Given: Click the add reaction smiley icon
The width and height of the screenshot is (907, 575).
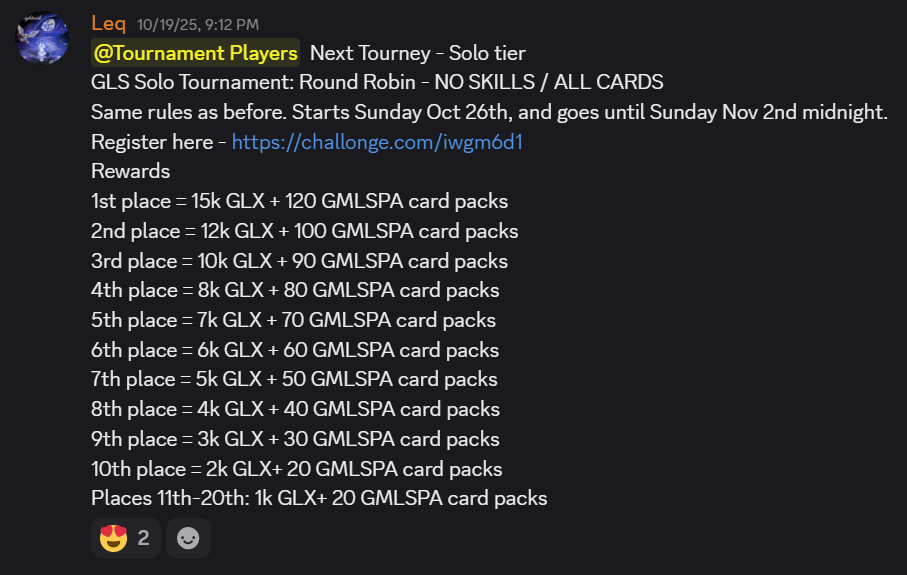Looking at the screenshot, I should tap(188, 538).
